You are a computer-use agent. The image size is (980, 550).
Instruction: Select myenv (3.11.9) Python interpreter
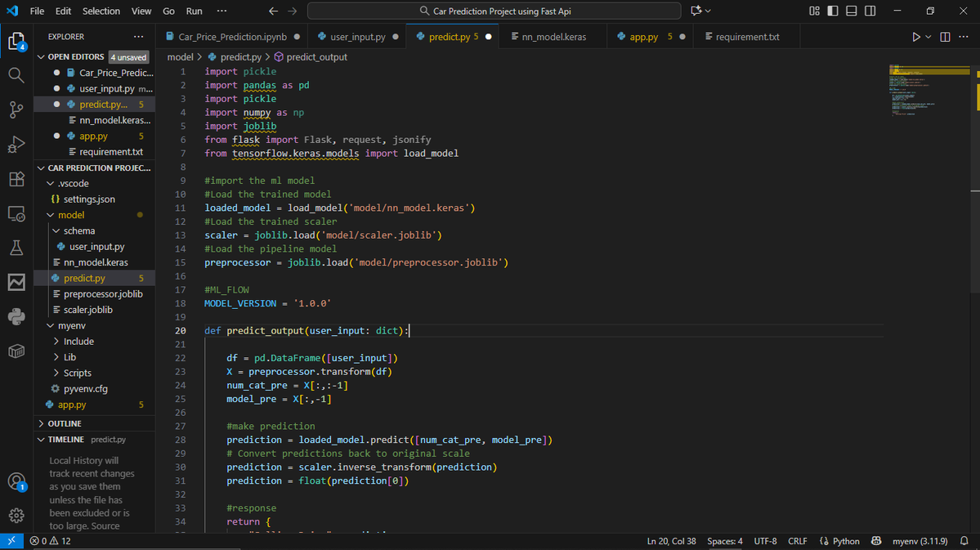[920, 541]
